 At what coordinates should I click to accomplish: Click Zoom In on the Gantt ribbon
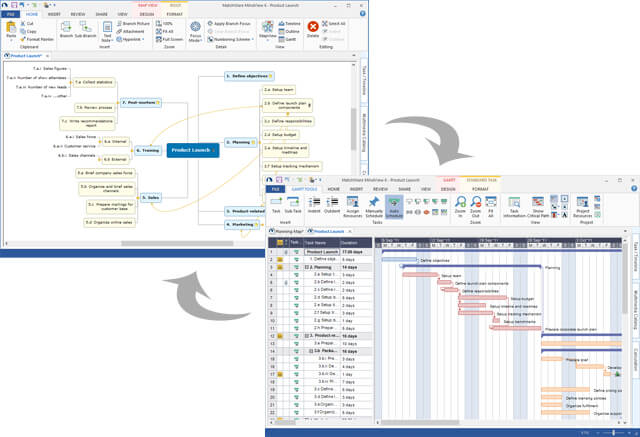pyautogui.click(x=460, y=207)
